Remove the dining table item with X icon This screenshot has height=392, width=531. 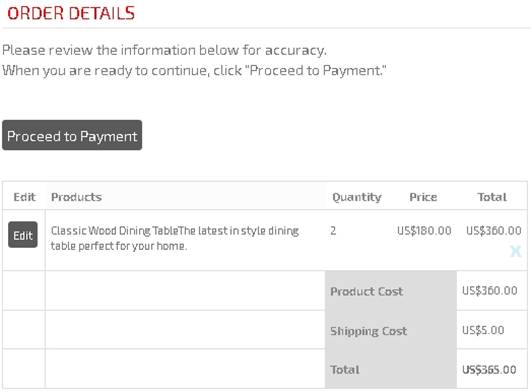[515, 251]
